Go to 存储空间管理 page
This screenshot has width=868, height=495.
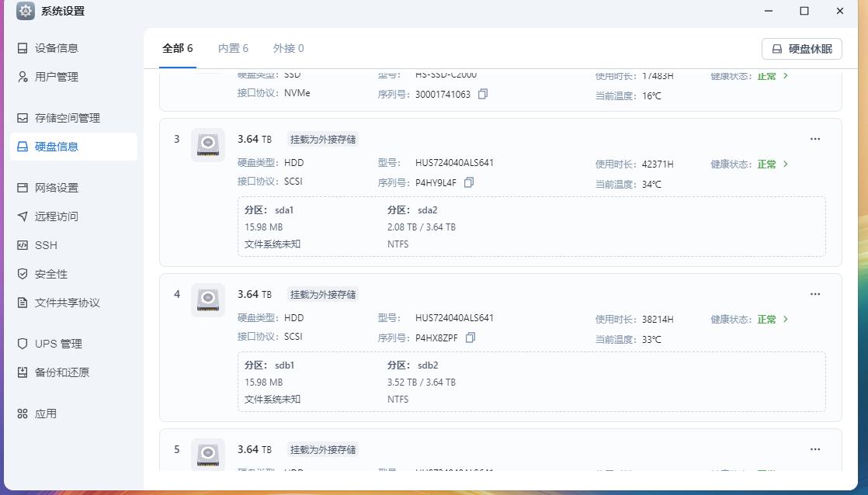(x=74, y=118)
